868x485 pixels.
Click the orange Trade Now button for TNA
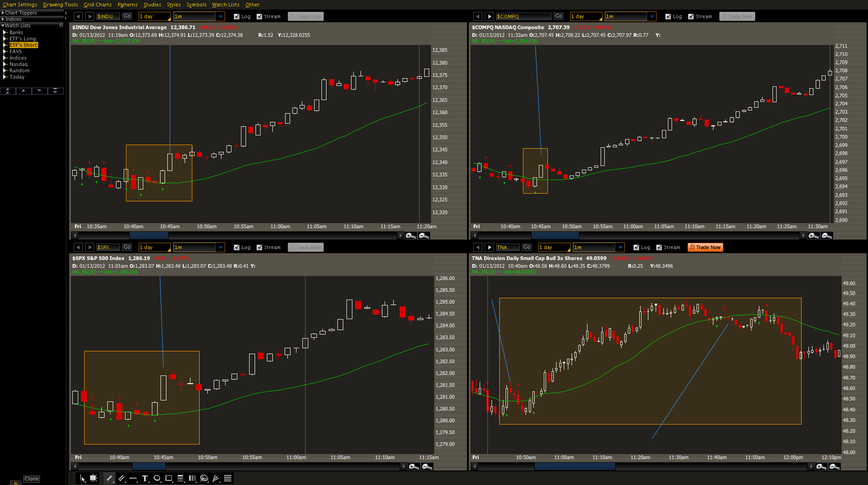coord(705,247)
